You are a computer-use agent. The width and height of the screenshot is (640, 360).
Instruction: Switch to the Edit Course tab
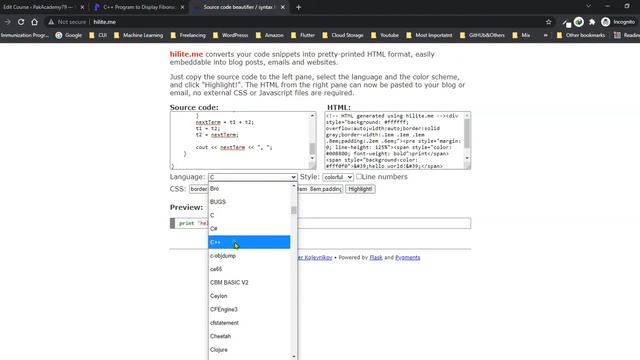pos(39,7)
